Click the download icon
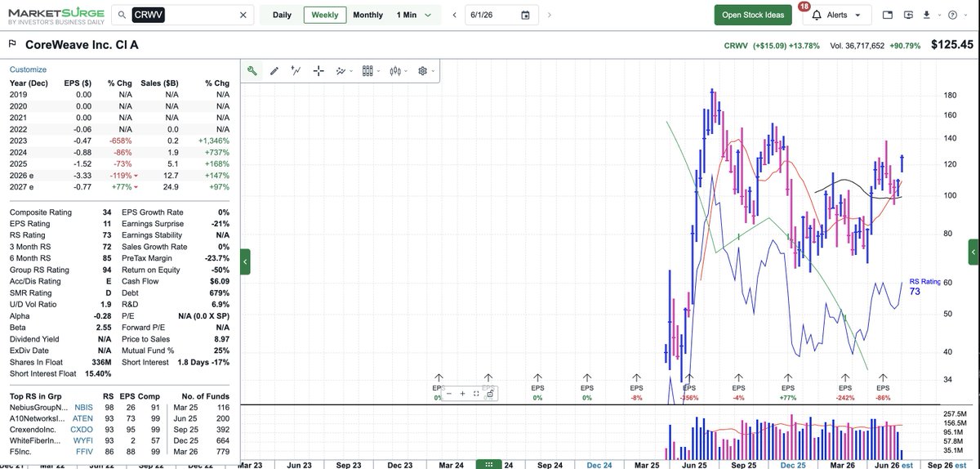980x469 pixels. (x=926, y=15)
